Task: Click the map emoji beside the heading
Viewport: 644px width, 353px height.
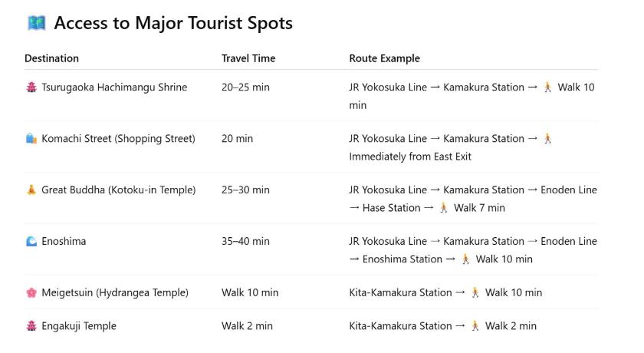Action: tap(37, 23)
